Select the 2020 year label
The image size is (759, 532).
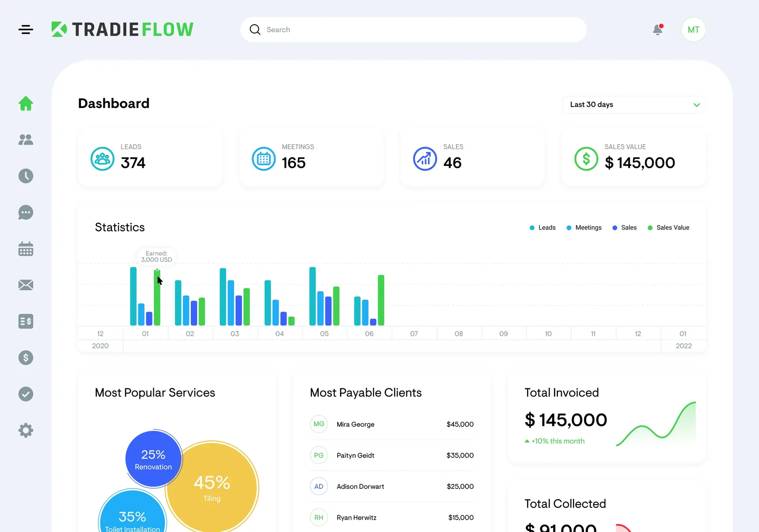coord(100,346)
